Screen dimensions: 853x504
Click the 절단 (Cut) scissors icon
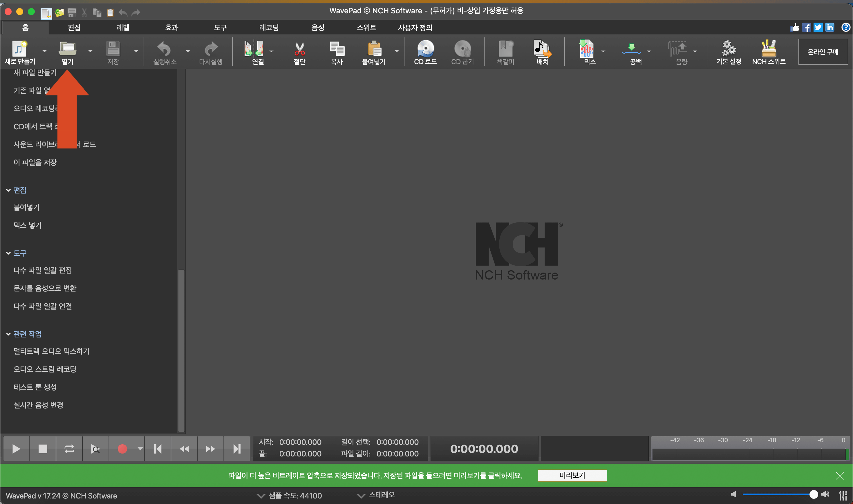pos(299,49)
